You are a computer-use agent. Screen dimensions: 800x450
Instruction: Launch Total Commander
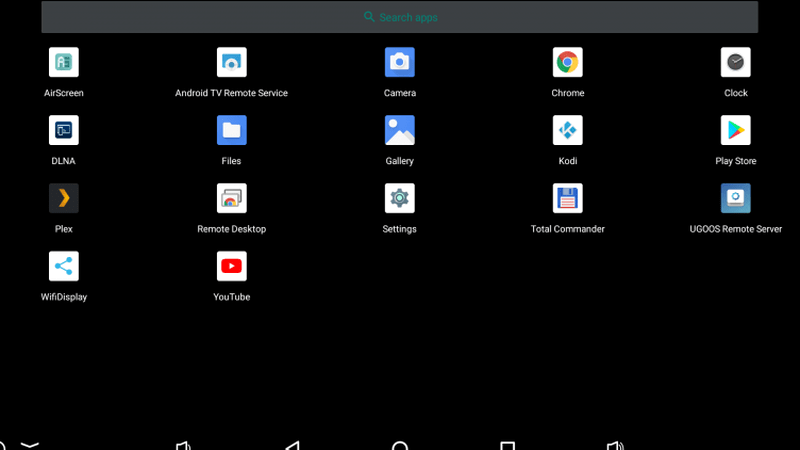coord(567,198)
